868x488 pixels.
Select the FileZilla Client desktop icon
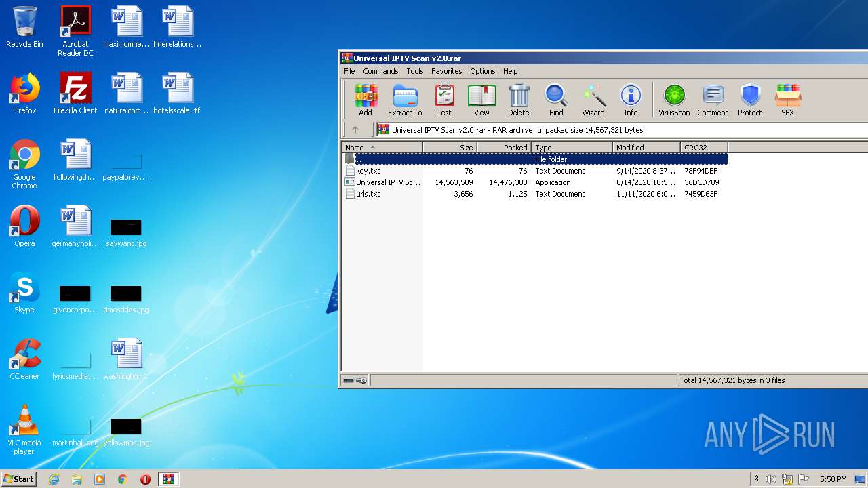(75, 94)
